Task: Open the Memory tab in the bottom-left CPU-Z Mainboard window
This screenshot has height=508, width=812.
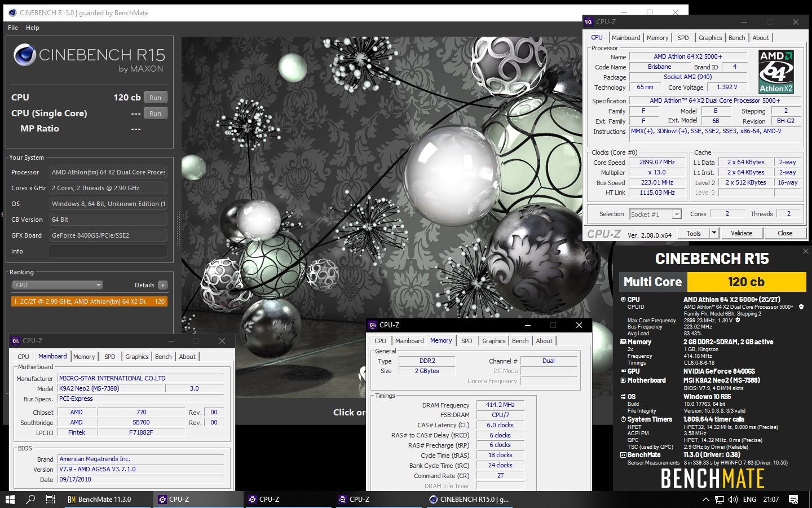Action: (x=84, y=357)
